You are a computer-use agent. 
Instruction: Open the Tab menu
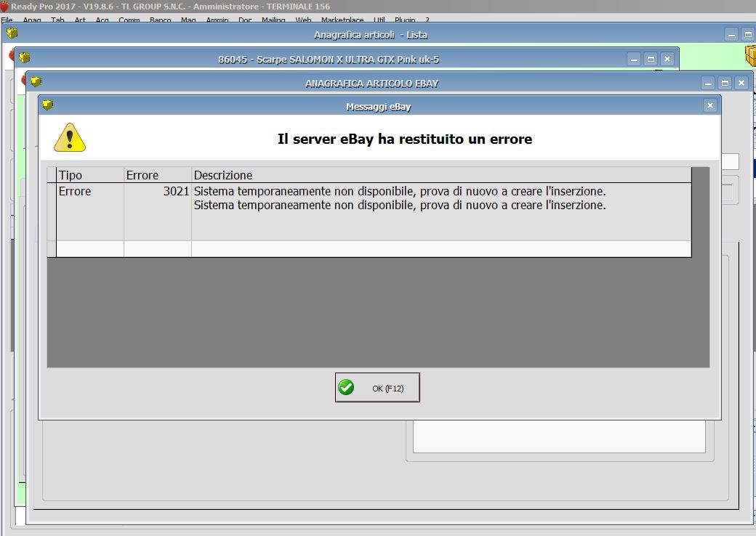click(x=57, y=20)
